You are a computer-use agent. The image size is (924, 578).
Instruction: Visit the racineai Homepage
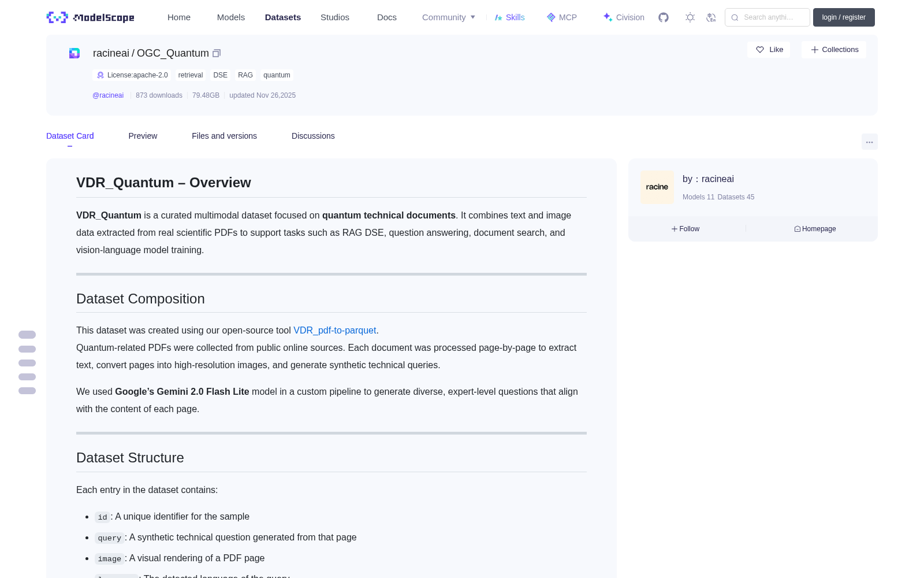pos(815,229)
